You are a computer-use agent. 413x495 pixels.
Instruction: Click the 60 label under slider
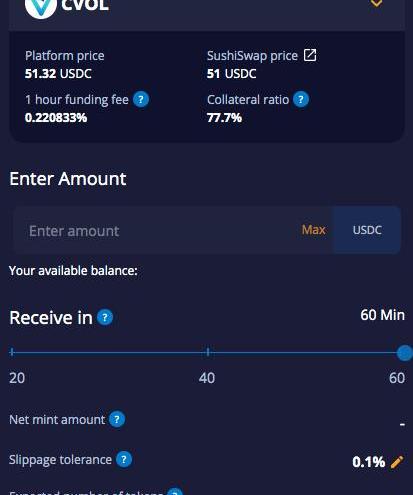[397, 378]
